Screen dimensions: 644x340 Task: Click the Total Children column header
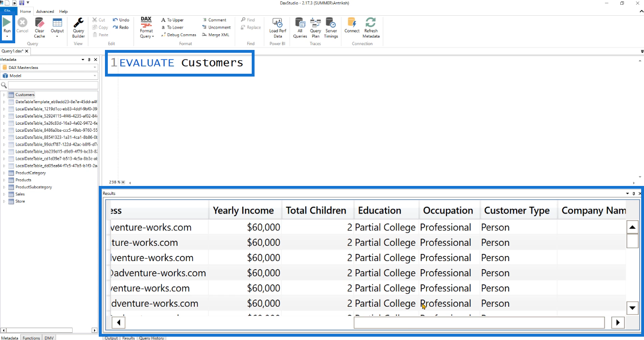[318, 210]
